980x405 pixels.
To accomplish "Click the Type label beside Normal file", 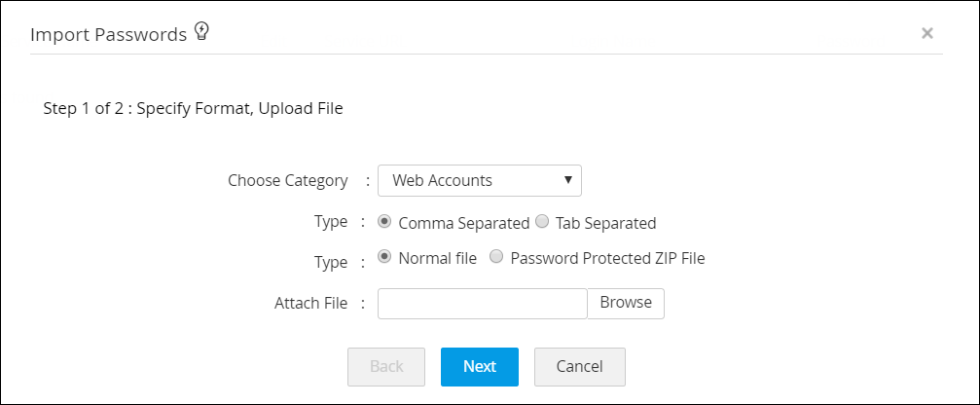I will pyautogui.click(x=331, y=262).
